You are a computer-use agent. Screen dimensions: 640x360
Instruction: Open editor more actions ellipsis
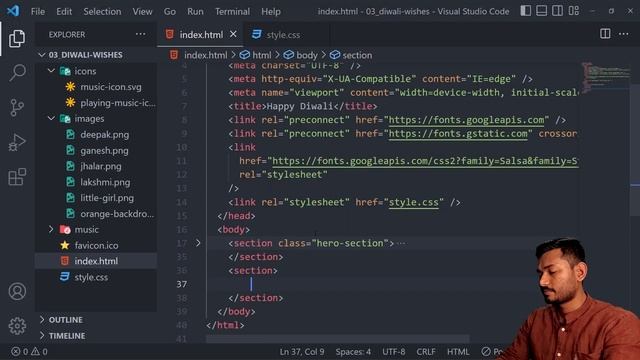(623, 34)
